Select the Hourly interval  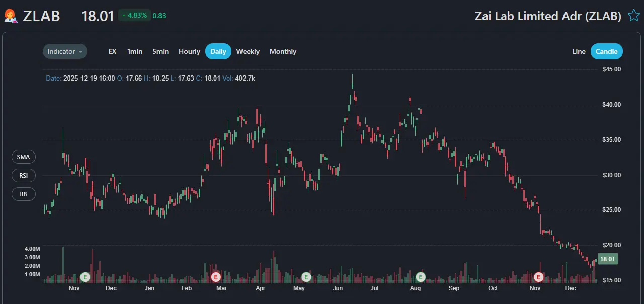(x=189, y=51)
